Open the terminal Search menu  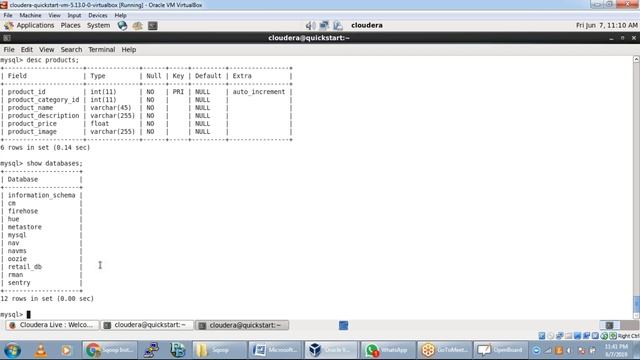(71, 49)
